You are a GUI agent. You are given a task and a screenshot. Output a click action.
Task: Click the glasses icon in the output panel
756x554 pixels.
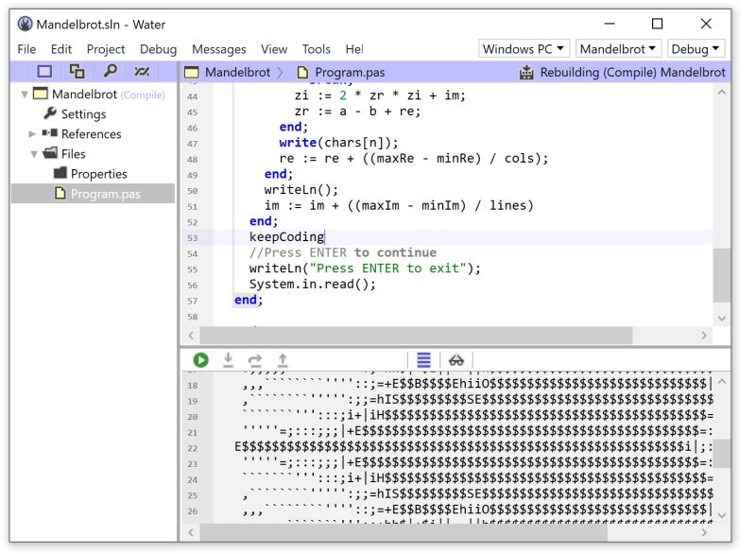click(455, 359)
